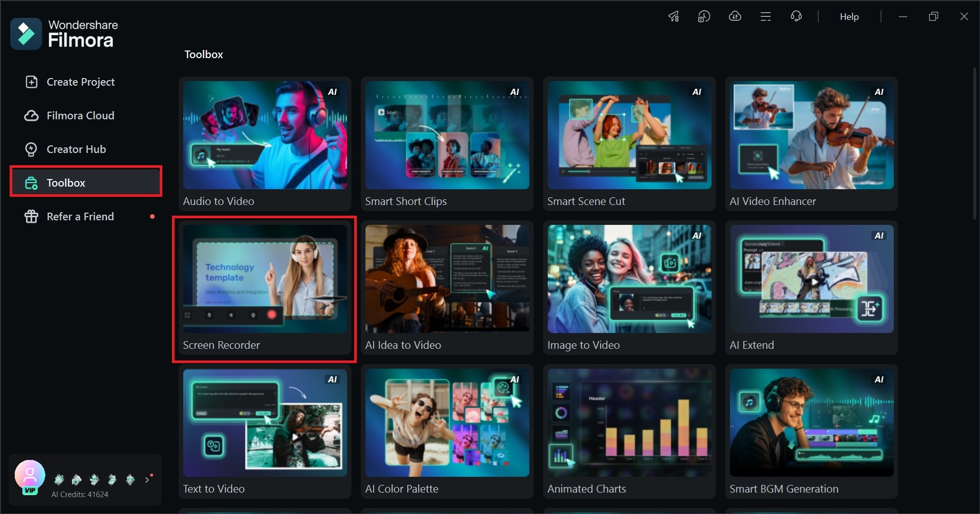Click the Filmora Cloud icon
The height and width of the screenshot is (514, 980).
coord(31,115)
